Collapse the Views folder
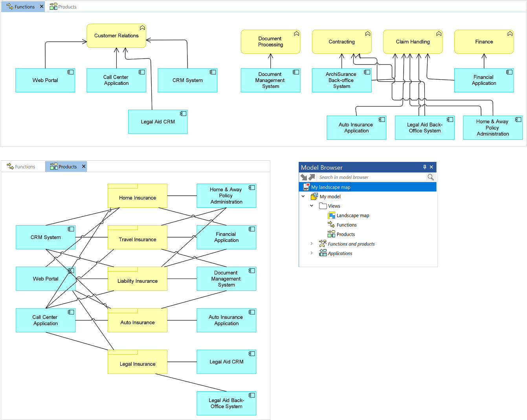 point(312,206)
